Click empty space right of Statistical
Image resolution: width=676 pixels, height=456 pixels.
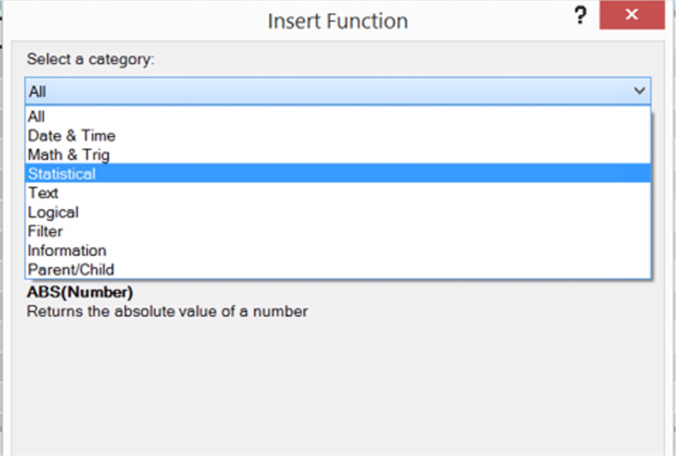pos(400,174)
